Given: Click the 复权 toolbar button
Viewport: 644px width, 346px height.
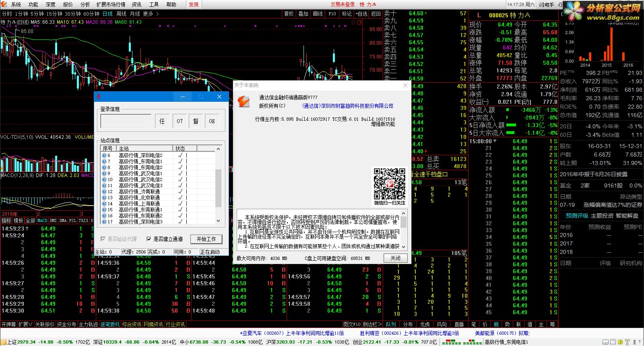Looking at the screenshot, I should tap(289, 14).
